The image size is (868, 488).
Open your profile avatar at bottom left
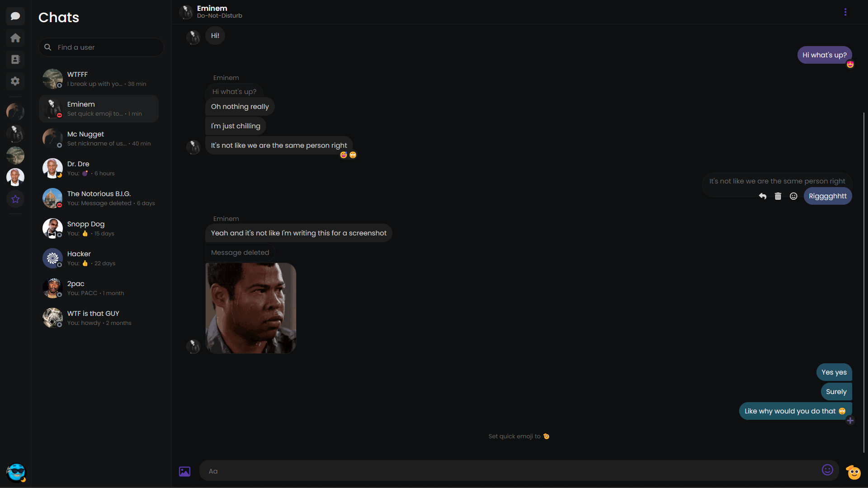pyautogui.click(x=16, y=473)
